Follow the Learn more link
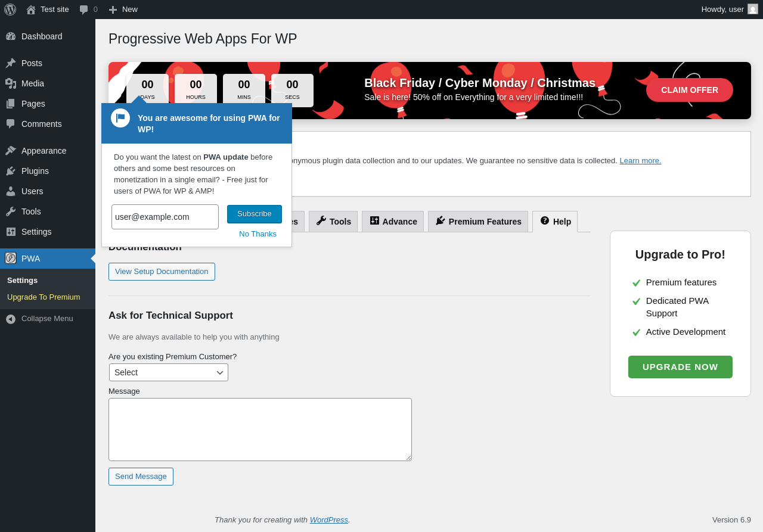 (x=640, y=160)
